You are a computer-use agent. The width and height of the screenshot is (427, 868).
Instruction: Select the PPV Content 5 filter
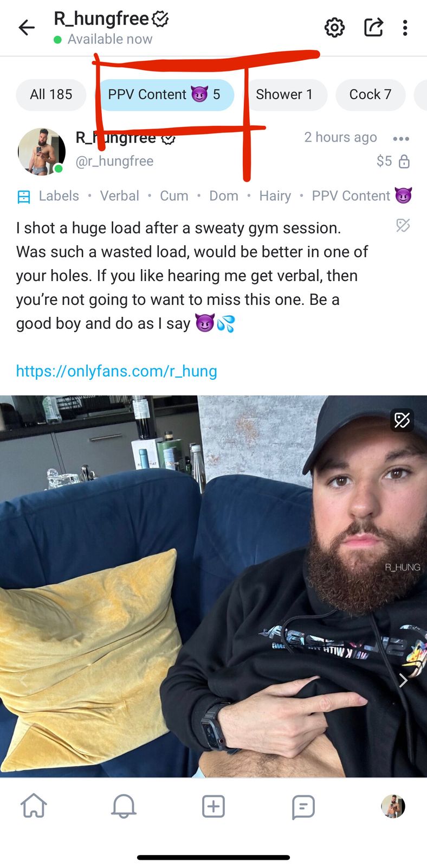pyautogui.click(x=164, y=95)
